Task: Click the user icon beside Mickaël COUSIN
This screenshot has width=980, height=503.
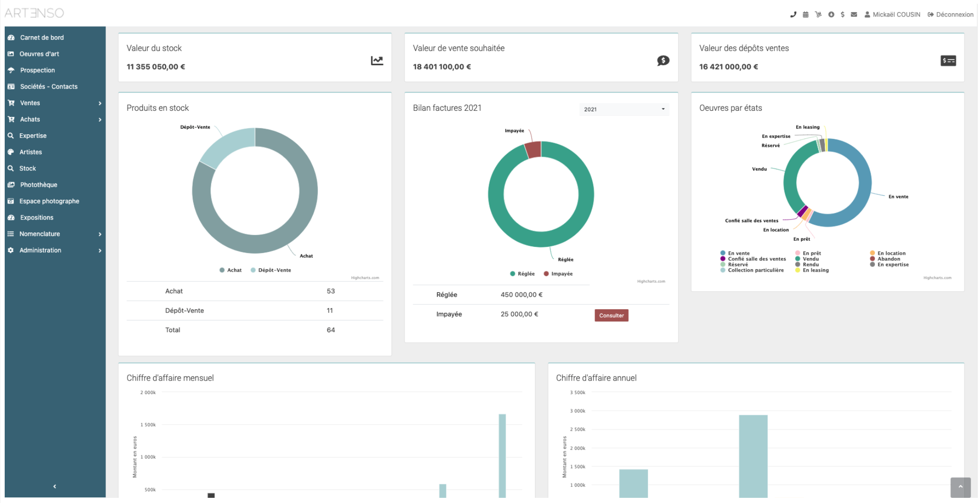Action: click(867, 15)
